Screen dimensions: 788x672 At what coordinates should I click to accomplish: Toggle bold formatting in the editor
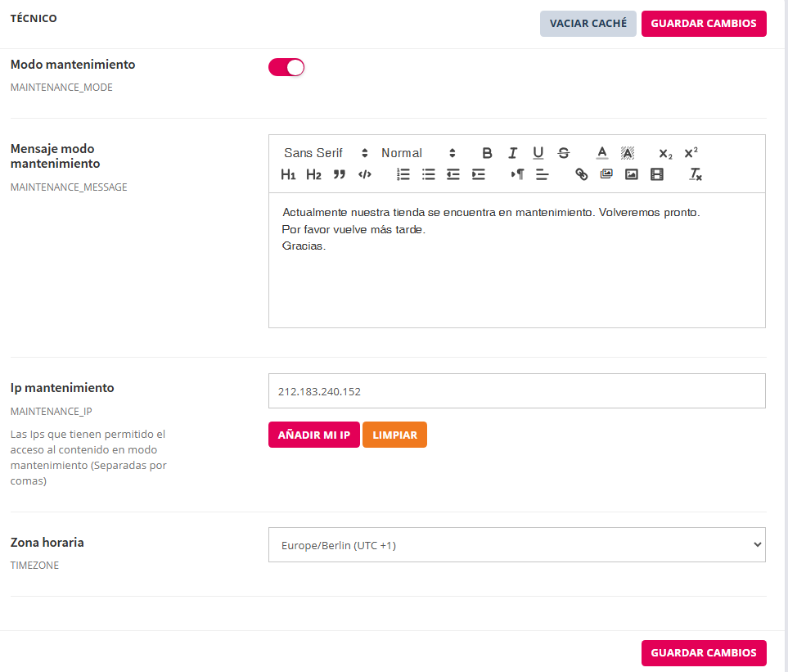click(x=487, y=153)
